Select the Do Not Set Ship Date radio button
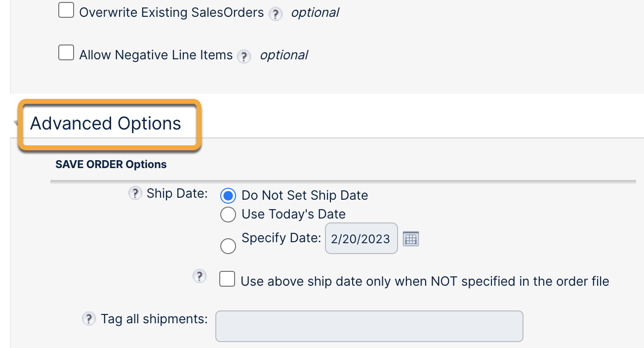Image resolution: width=644 pixels, height=348 pixels. [228, 196]
